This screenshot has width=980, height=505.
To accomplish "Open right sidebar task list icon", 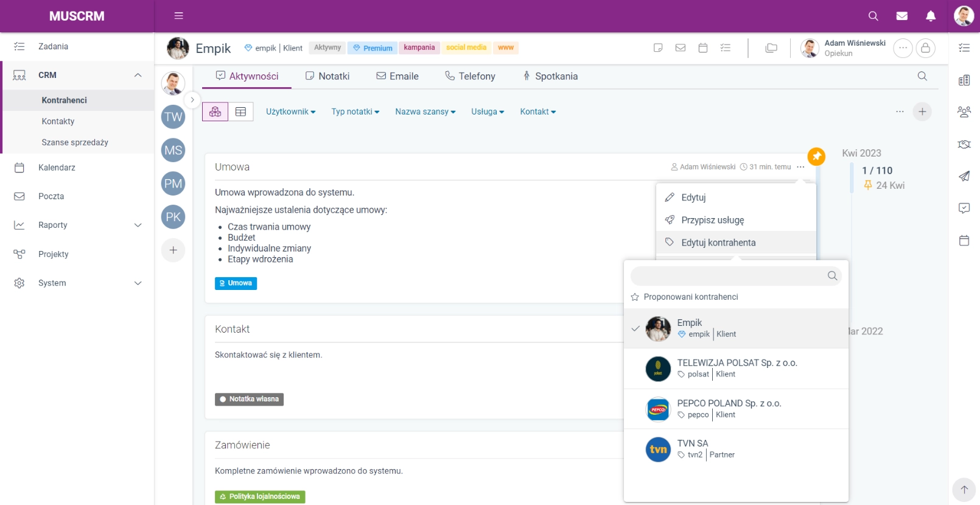I will (964, 48).
